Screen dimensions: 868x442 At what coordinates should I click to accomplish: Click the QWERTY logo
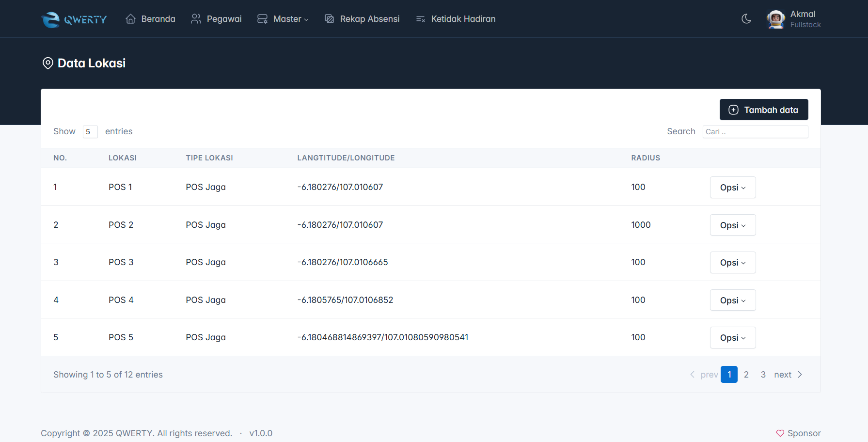click(x=74, y=19)
